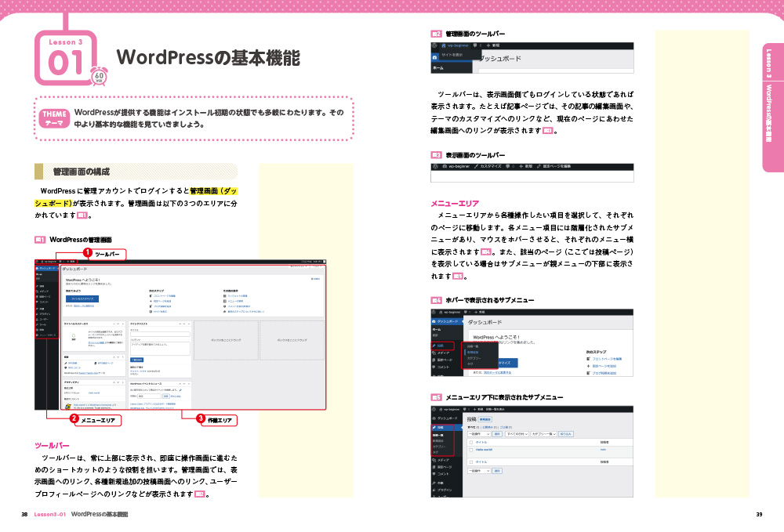Click blue customize button in figure 1 dashboard
The image size is (784, 532).
(82, 299)
